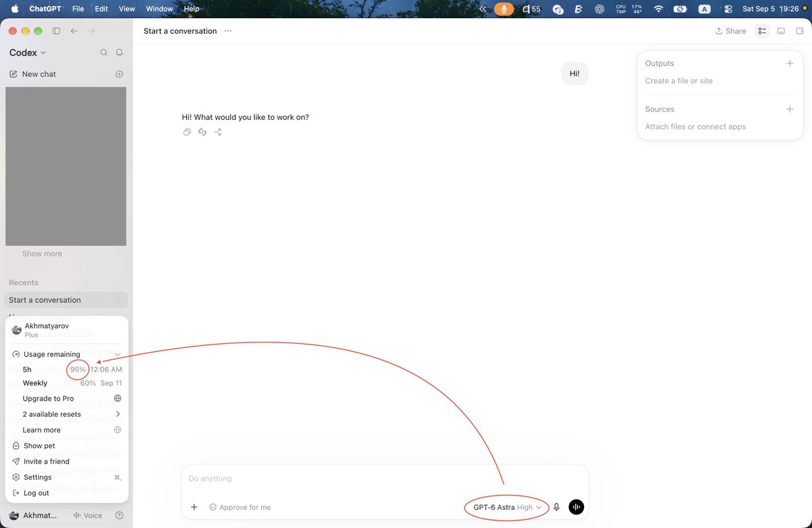Open notifications bell icon

[x=119, y=53]
